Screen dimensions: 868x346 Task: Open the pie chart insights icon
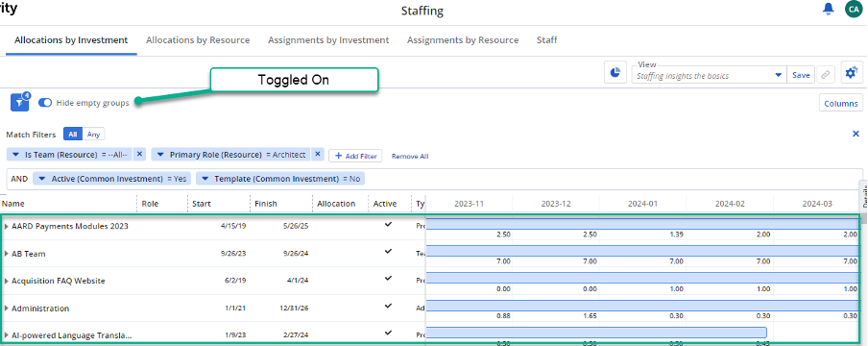pos(615,73)
